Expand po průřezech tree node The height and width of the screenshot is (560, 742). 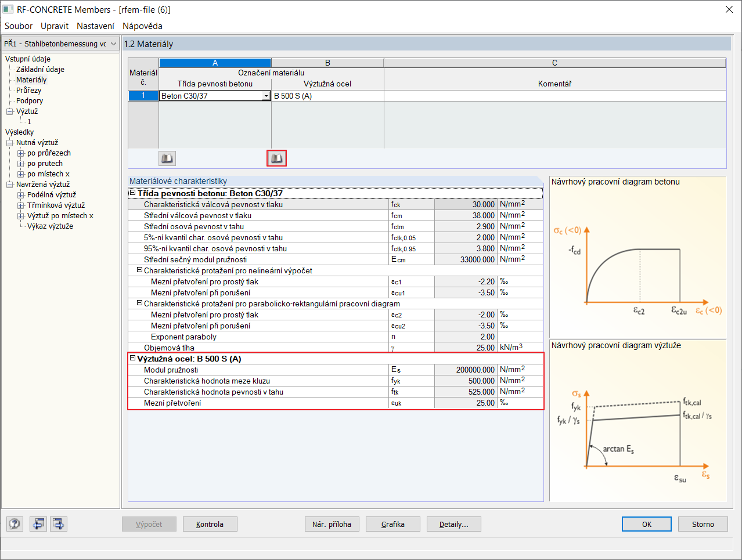(20, 153)
